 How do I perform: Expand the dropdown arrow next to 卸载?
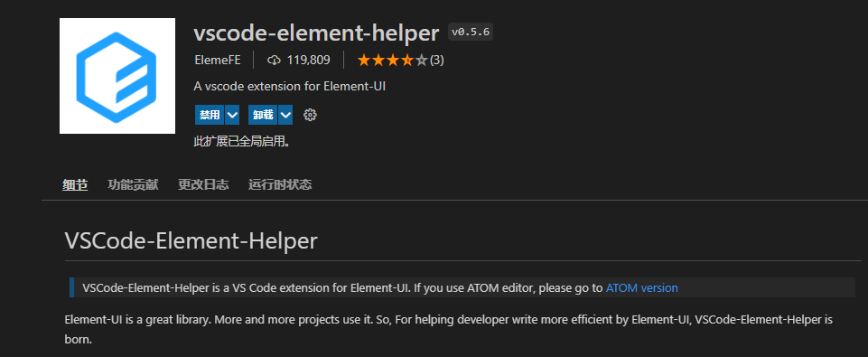285,115
